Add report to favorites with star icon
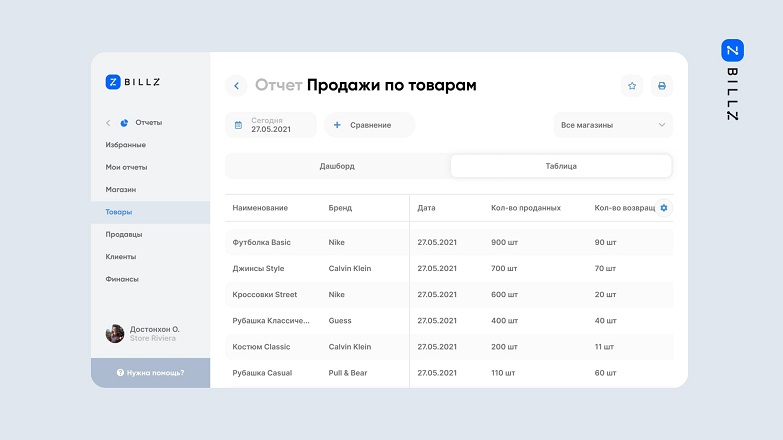 coord(632,86)
